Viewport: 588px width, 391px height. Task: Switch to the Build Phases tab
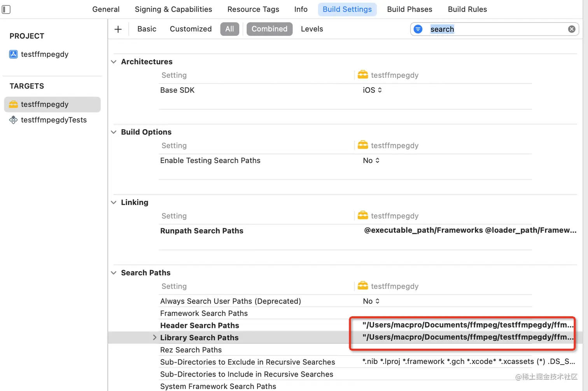(409, 9)
